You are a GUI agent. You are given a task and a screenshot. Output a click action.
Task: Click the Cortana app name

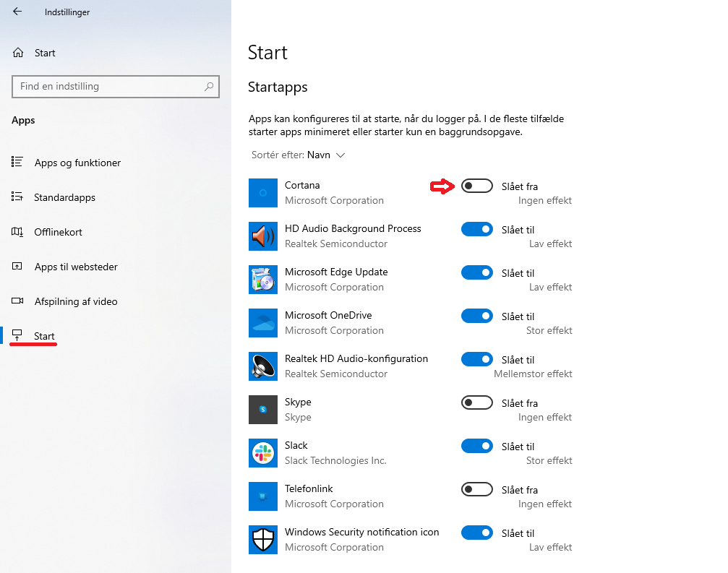coord(302,185)
